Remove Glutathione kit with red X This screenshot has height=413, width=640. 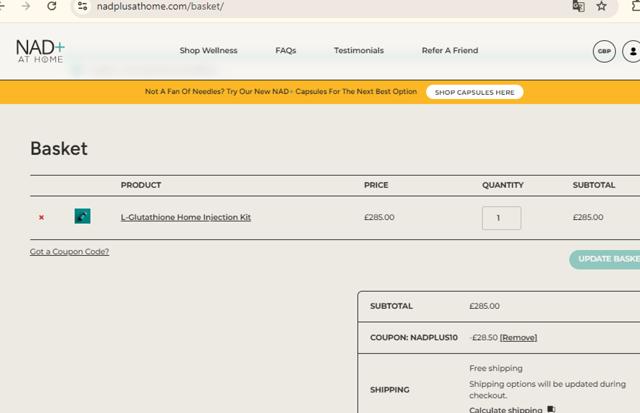point(41,217)
